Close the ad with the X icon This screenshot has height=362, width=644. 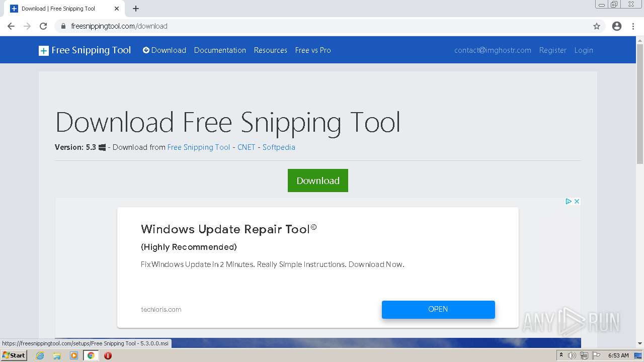577,201
